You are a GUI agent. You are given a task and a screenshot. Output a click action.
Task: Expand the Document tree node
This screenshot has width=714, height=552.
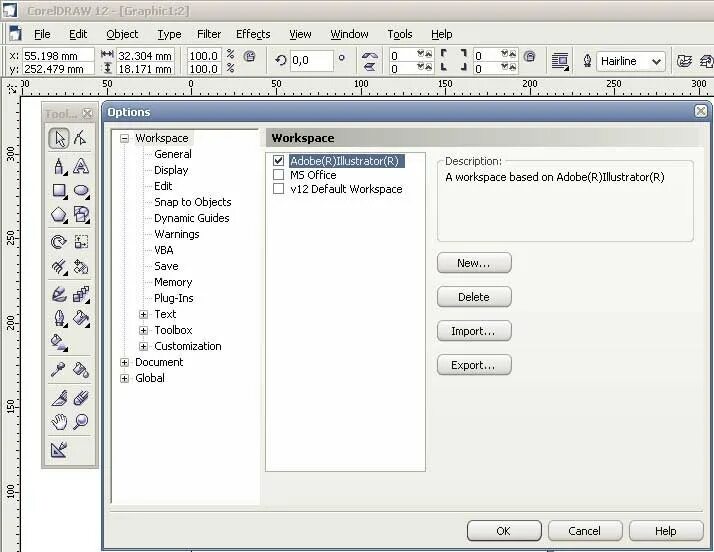(x=124, y=363)
